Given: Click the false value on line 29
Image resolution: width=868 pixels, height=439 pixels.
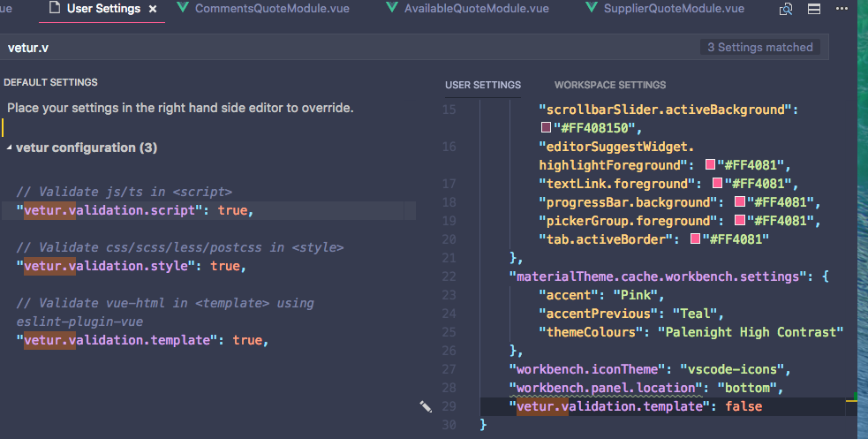Looking at the screenshot, I should [743, 406].
